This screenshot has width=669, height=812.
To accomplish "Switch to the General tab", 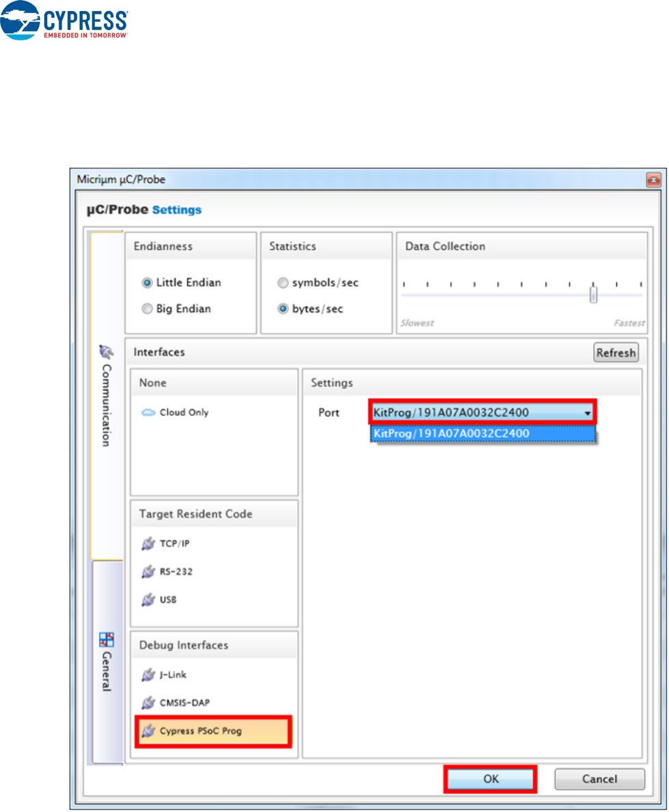I will click(x=107, y=661).
